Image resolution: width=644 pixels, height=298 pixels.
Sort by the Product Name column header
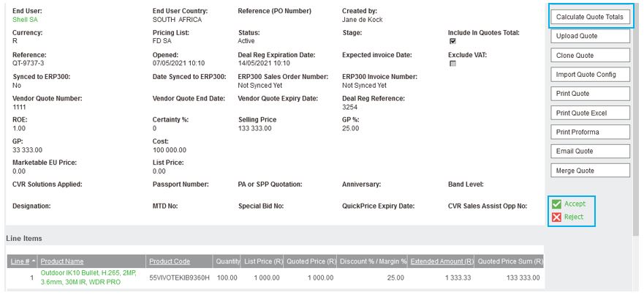pyautogui.click(x=62, y=261)
